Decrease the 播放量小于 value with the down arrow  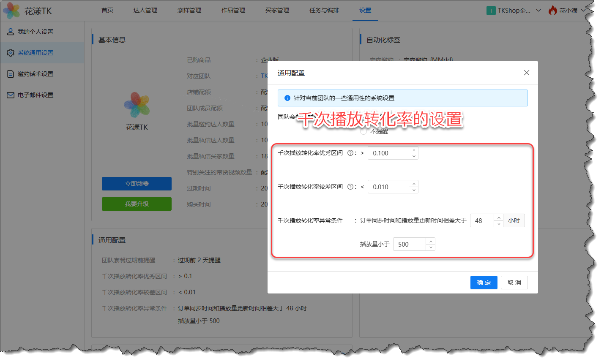pos(431,247)
